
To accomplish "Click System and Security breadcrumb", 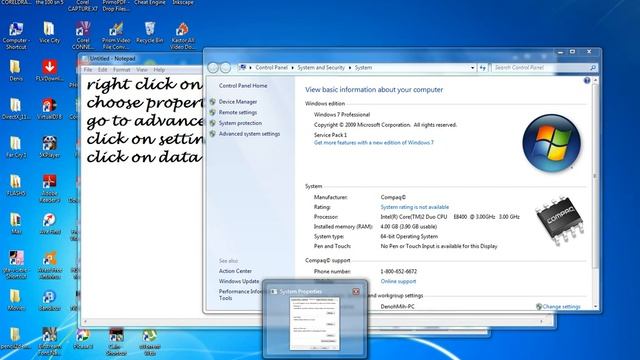I will point(321,68).
